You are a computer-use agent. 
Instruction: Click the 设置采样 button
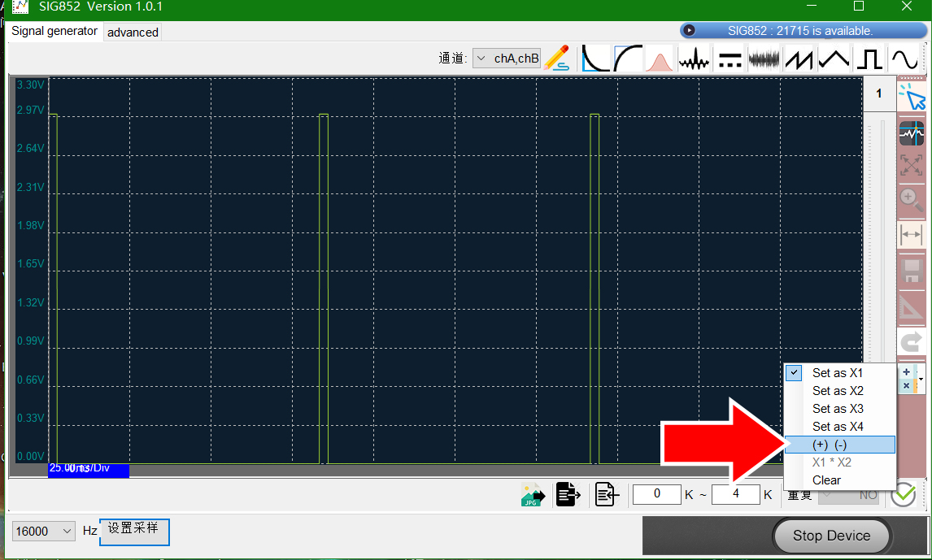(x=133, y=532)
